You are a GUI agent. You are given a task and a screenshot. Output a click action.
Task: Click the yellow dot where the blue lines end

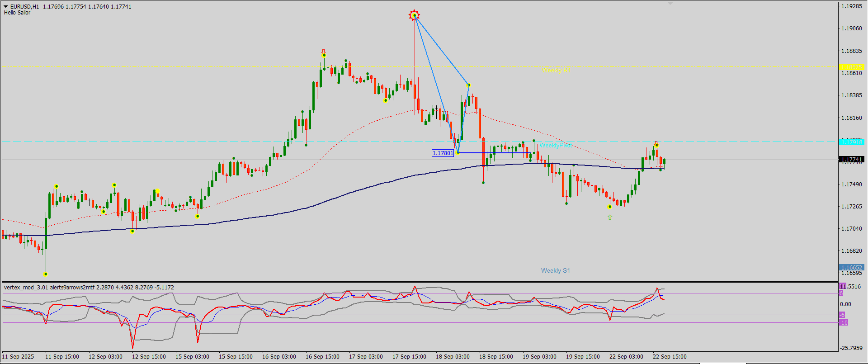(x=469, y=85)
